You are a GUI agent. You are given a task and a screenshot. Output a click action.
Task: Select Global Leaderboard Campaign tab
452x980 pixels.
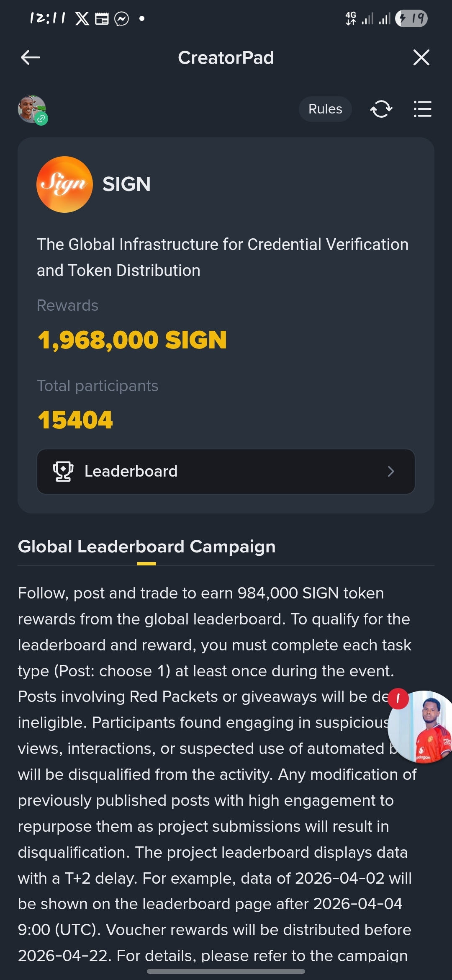tap(146, 547)
